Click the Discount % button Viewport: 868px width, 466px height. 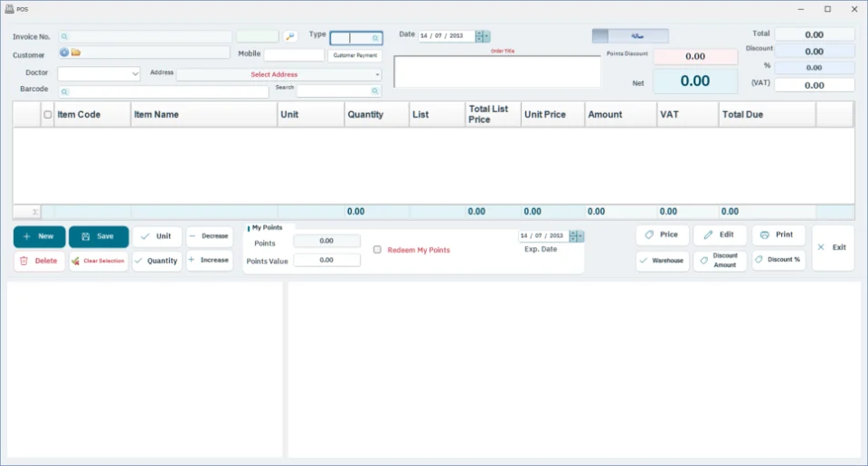point(778,260)
